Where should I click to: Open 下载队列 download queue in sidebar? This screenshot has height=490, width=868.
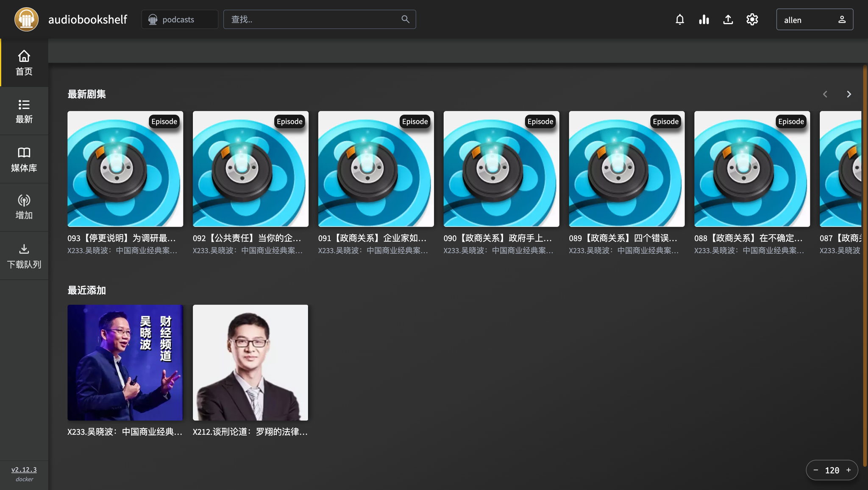click(x=24, y=256)
